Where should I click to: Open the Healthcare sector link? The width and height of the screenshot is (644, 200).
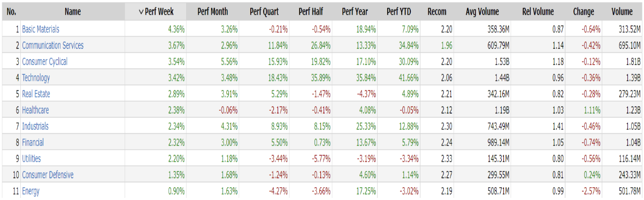(x=35, y=110)
